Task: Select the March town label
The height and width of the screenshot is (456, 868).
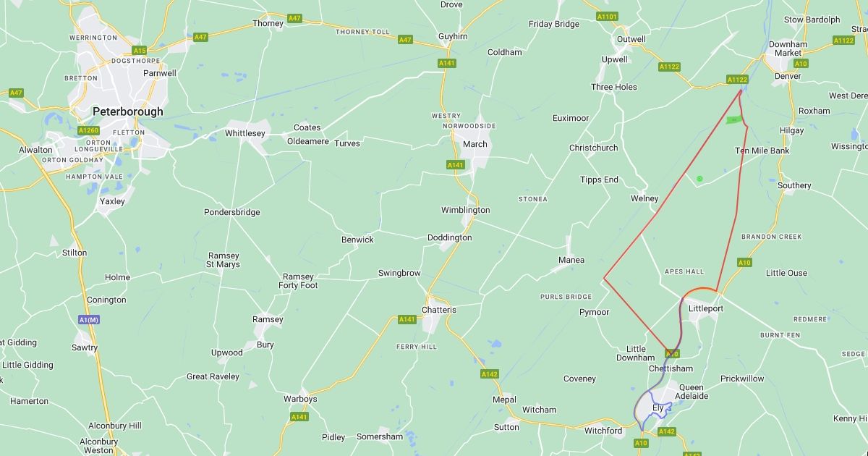Action: coord(475,144)
